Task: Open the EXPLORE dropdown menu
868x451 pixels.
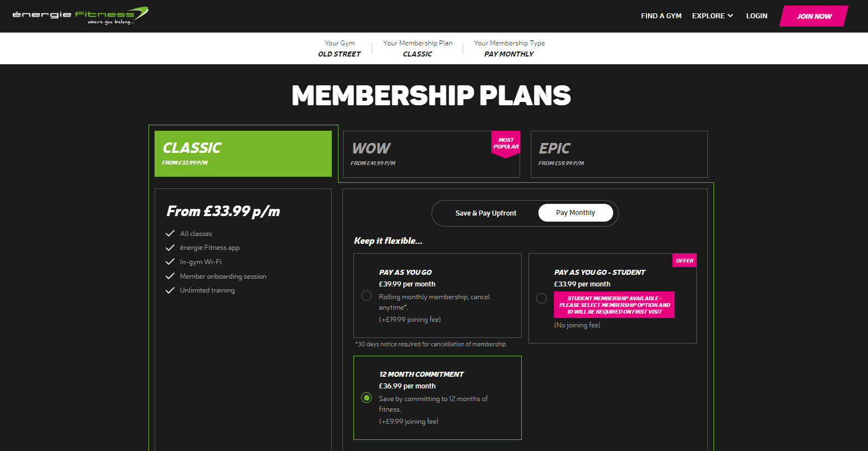Action: point(712,16)
